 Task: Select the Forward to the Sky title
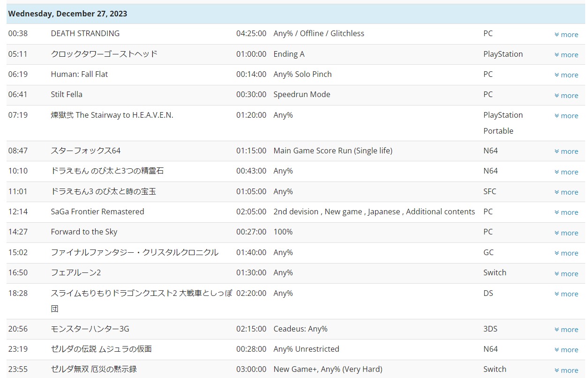coord(84,232)
